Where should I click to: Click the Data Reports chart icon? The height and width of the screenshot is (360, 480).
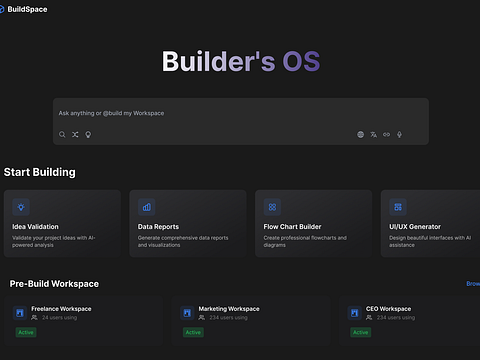tap(147, 207)
